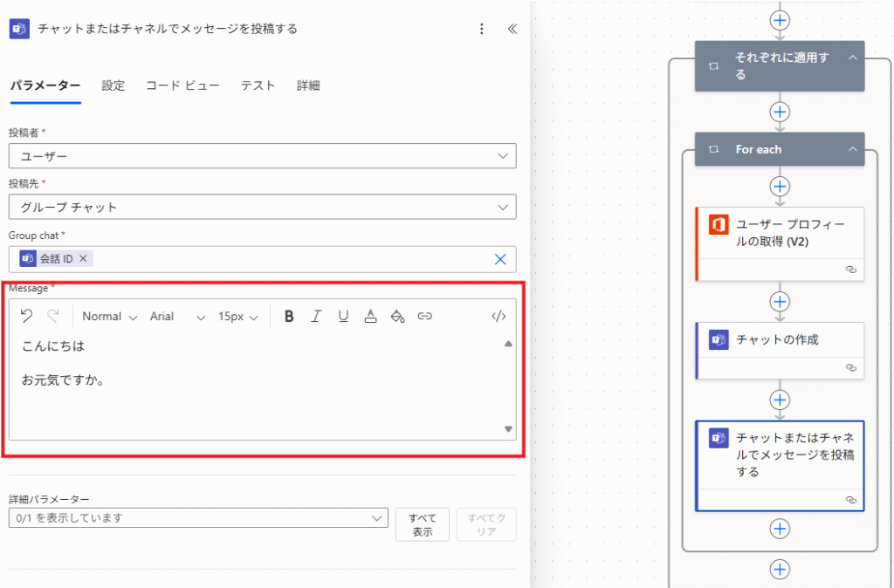The width and height of the screenshot is (894, 588).
Task: Insert a hyperlink with link icon
Action: point(425,316)
